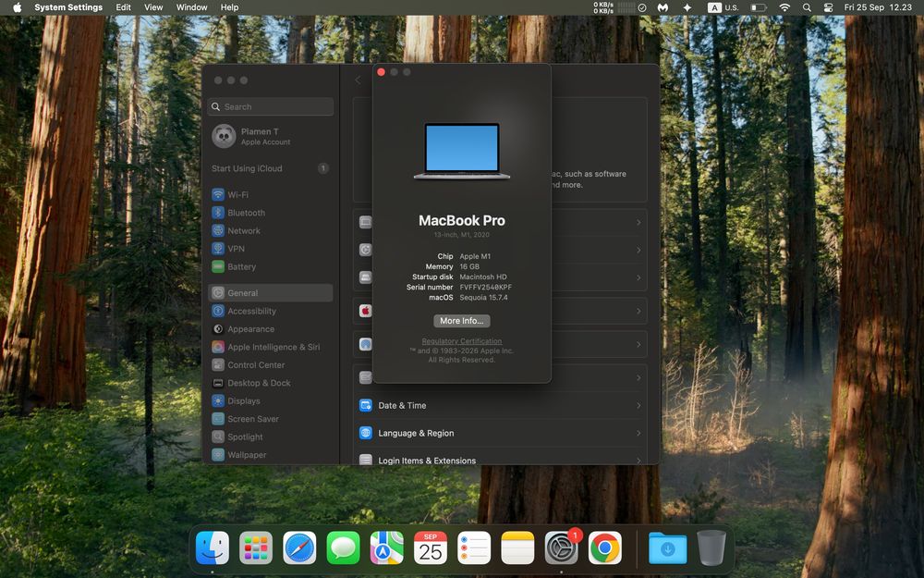
Task: Open Wi-Fi settings in sidebar
Action: point(237,194)
